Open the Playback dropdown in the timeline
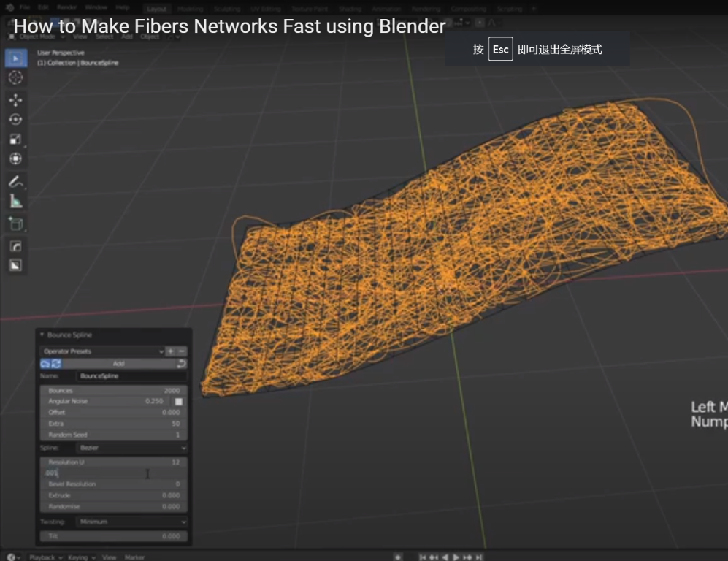The image size is (728, 561). pyautogui.click(x=46, y=557)
